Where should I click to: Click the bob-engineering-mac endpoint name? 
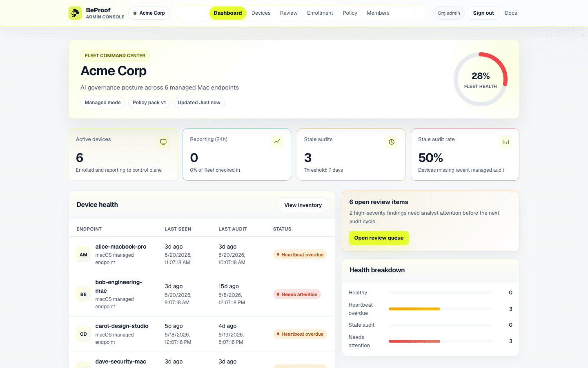click(119, 287)
